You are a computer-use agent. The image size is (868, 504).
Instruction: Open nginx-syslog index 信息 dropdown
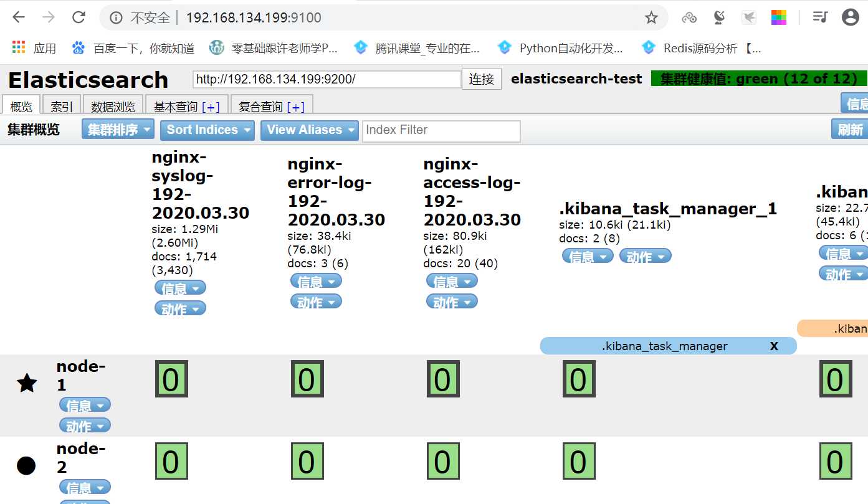click(x=180, y=288)
